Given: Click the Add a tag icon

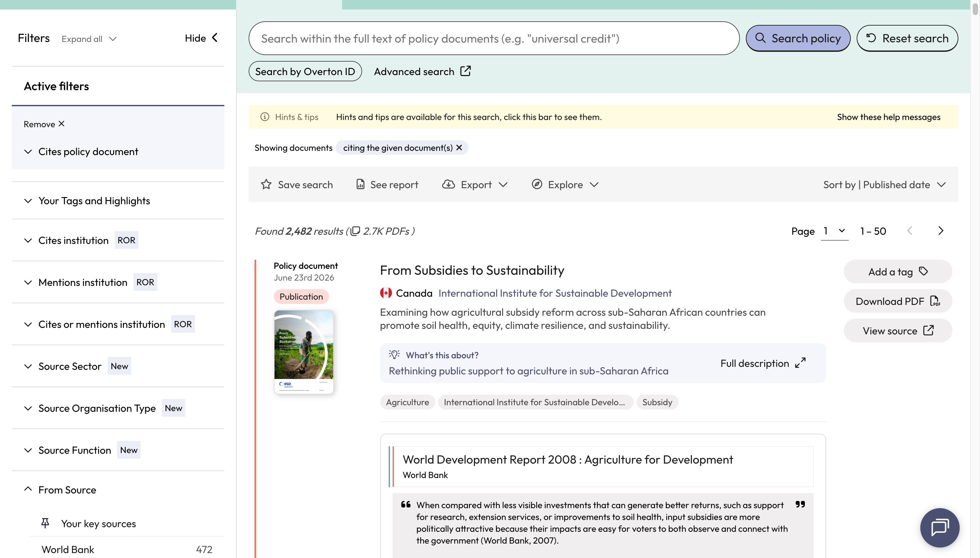Looking at the screenshot, I should click(x=924, y=271).
